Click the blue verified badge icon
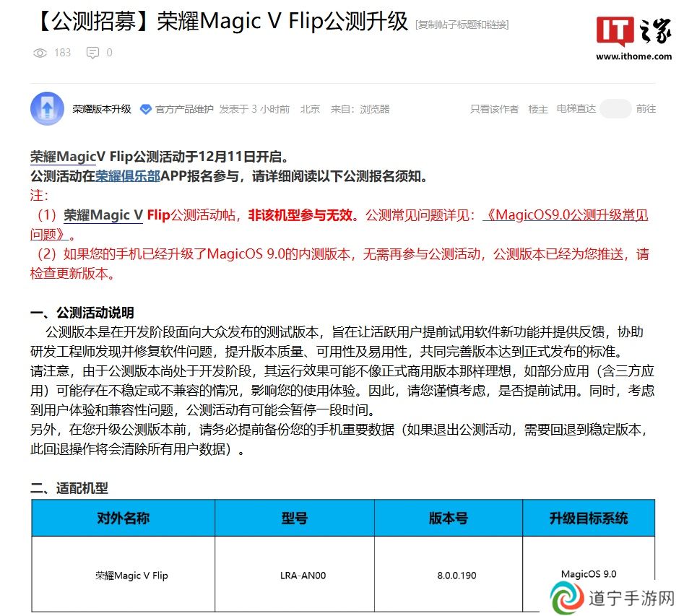This screenshot has width=684, height=616. pos(145,109)
